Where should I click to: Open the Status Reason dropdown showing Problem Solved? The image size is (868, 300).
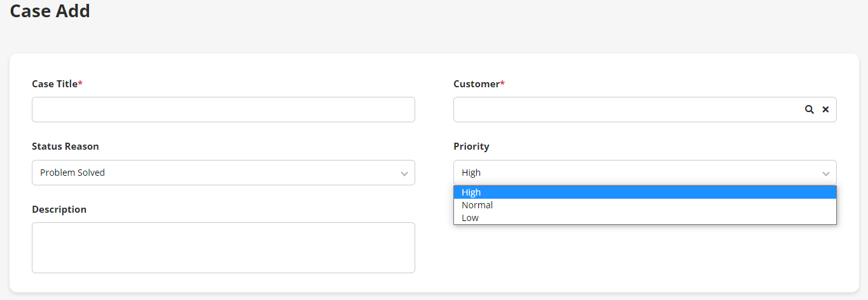(216, 173)
